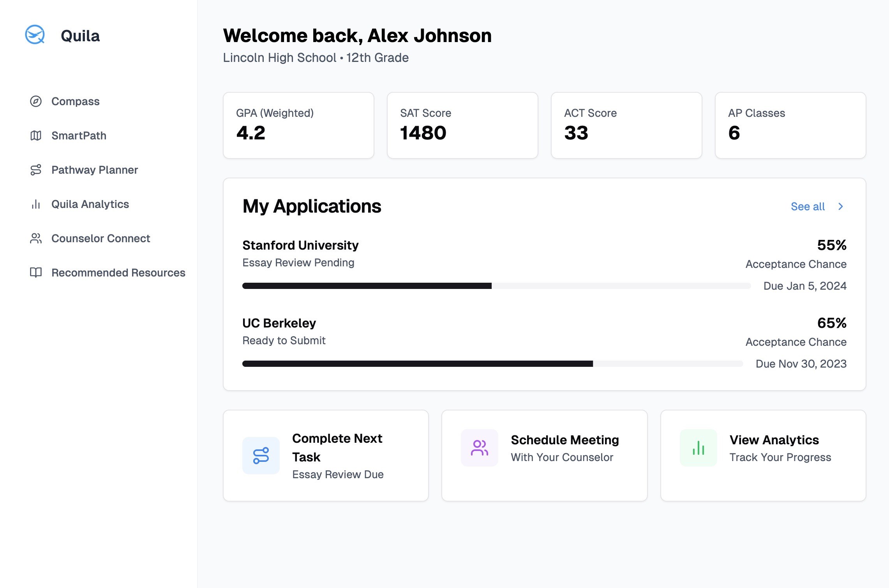Click the Counselor Connect people icon
The width and height of the screenshot is (889, 588).
point(36,238)
